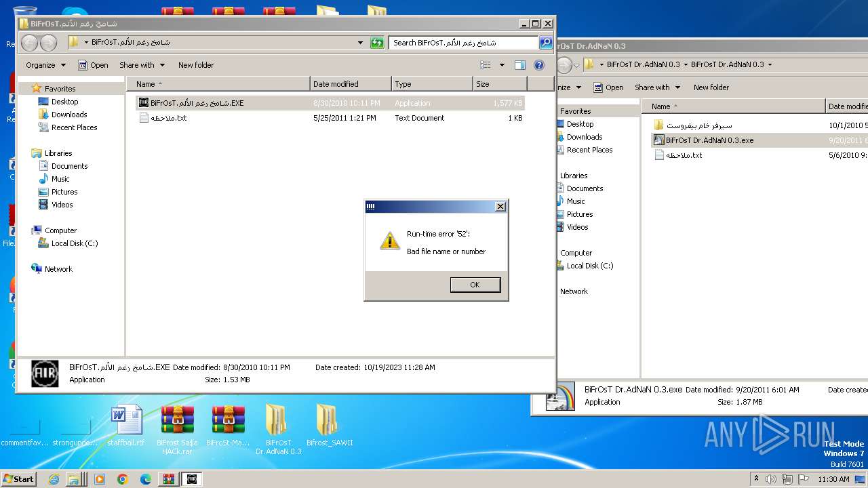Open Share with menu in front window
This screenshot has height=488, width=868.
click(142, 65)
